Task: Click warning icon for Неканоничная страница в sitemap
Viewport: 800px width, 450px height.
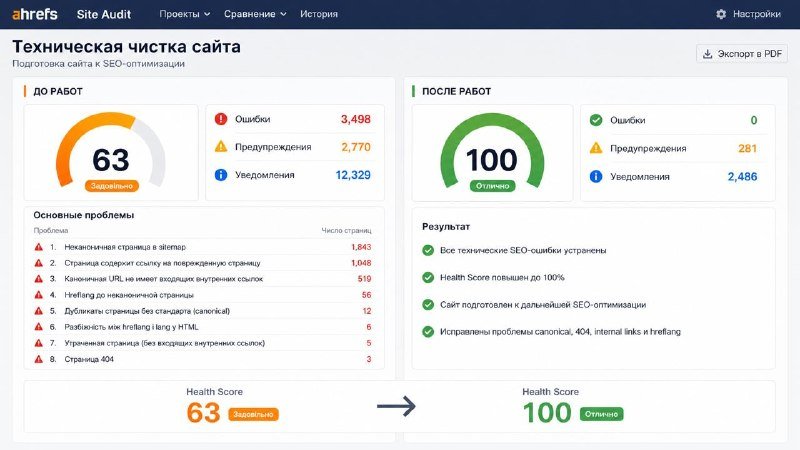Action: click(x=38, y=247)
